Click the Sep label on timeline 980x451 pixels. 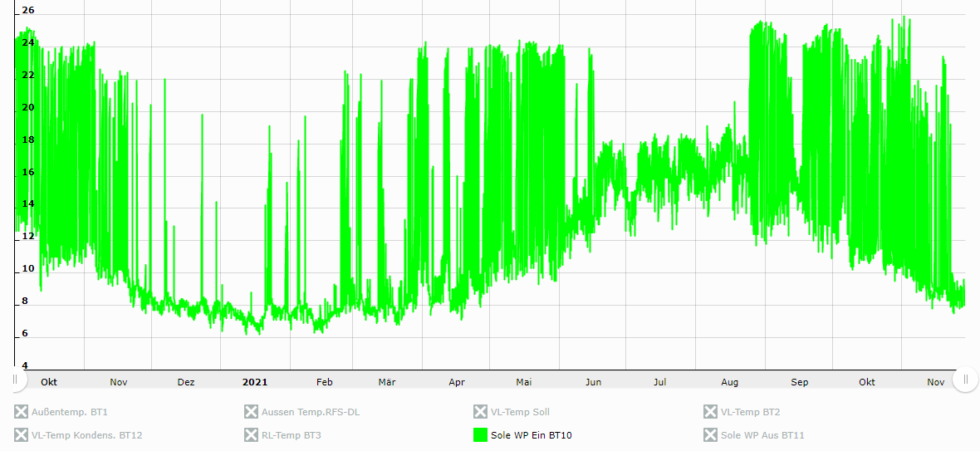(x=800, y=382)
